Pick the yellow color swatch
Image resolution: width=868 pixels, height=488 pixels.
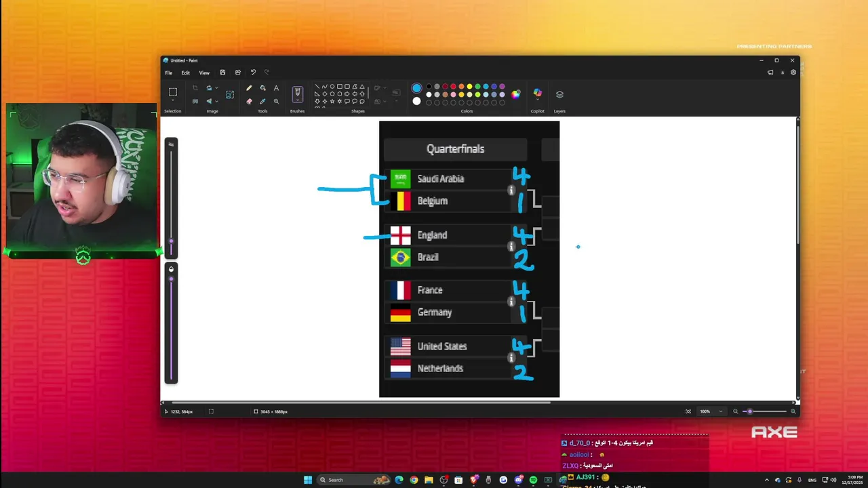(x=469, y=86)
